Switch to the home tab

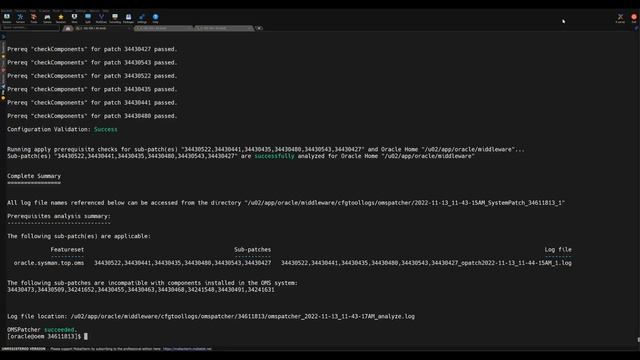click(x=68, y=28)
